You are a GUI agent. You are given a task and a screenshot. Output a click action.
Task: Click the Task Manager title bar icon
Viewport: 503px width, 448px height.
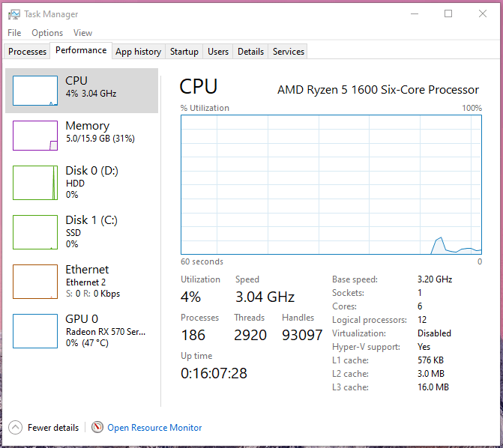(13, 14)
